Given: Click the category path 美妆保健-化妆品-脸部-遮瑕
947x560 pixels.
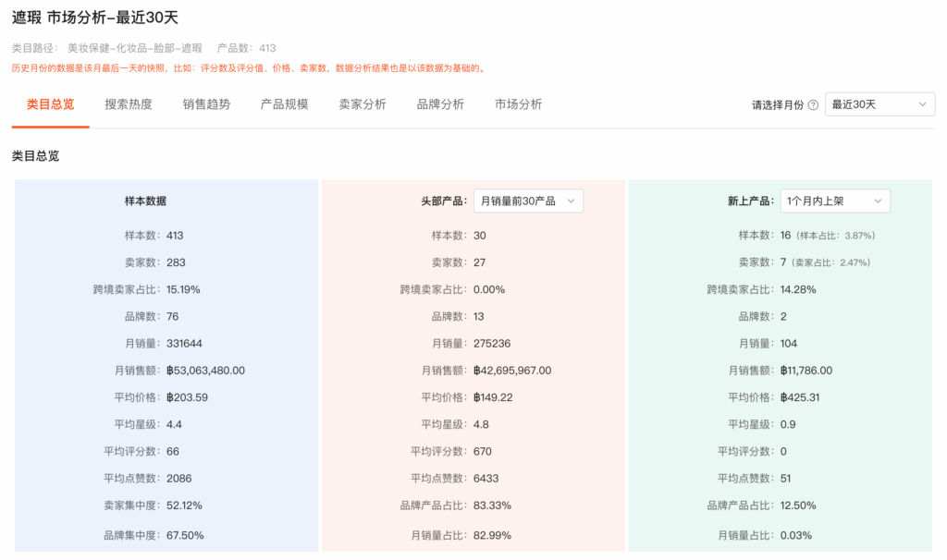Looking at the screenshot, I should pos(135,48).
